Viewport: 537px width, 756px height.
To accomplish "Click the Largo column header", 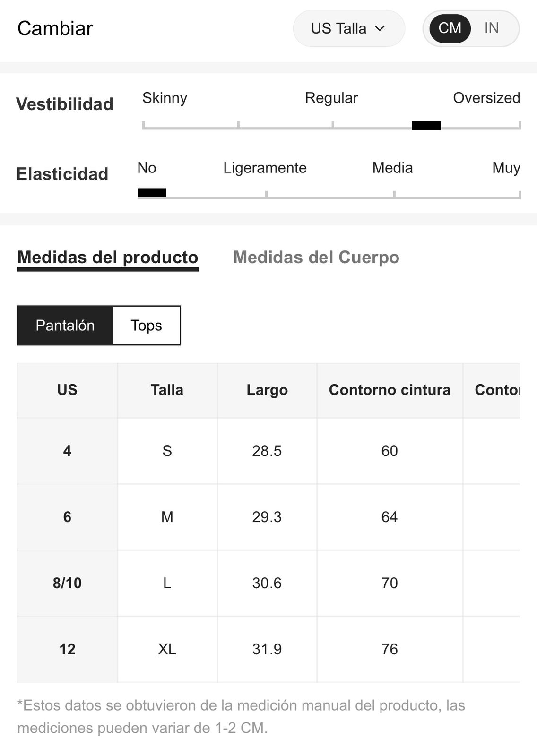I will pos(267,390).
